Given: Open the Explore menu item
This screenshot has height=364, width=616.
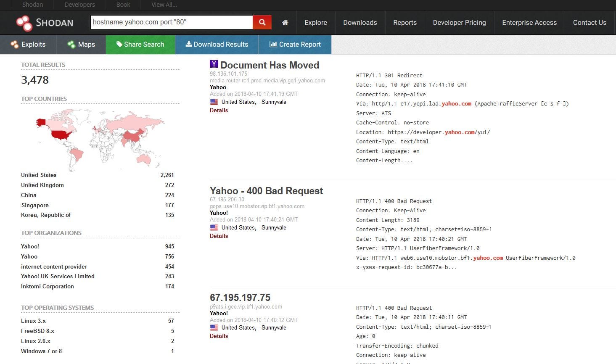Looking at the screenshot, I should pos(316,23).
